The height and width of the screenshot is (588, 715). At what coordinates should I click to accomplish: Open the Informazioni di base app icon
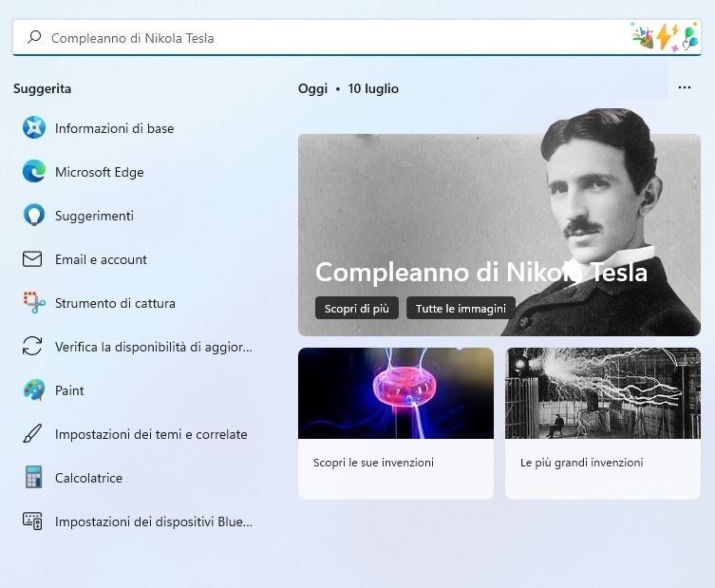pyautogui.click(x=34, y=127)
